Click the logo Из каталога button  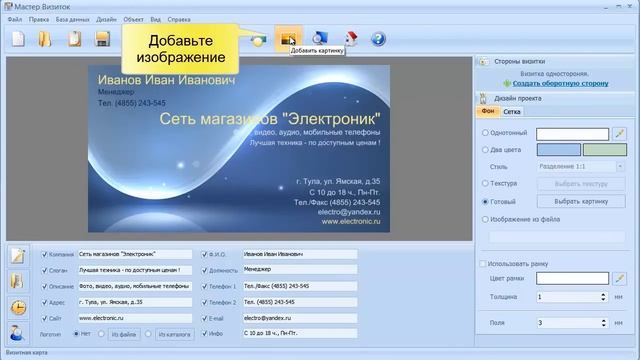click(x=174, y=334)
